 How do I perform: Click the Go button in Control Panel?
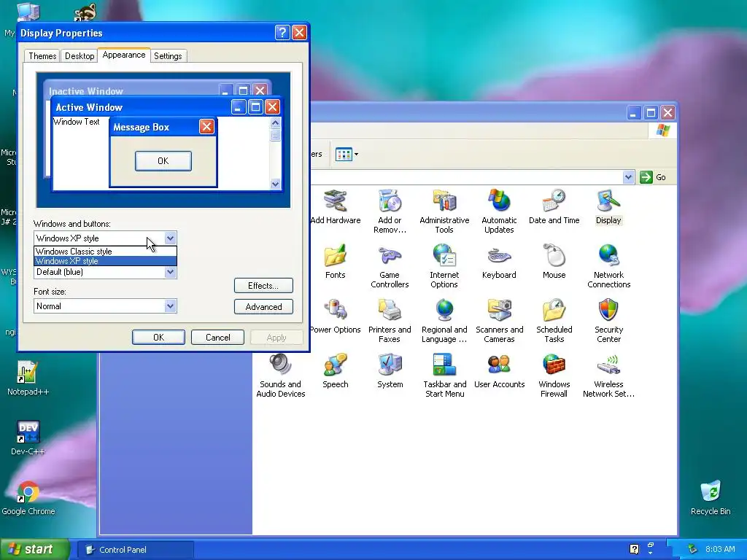coord(653,177)
